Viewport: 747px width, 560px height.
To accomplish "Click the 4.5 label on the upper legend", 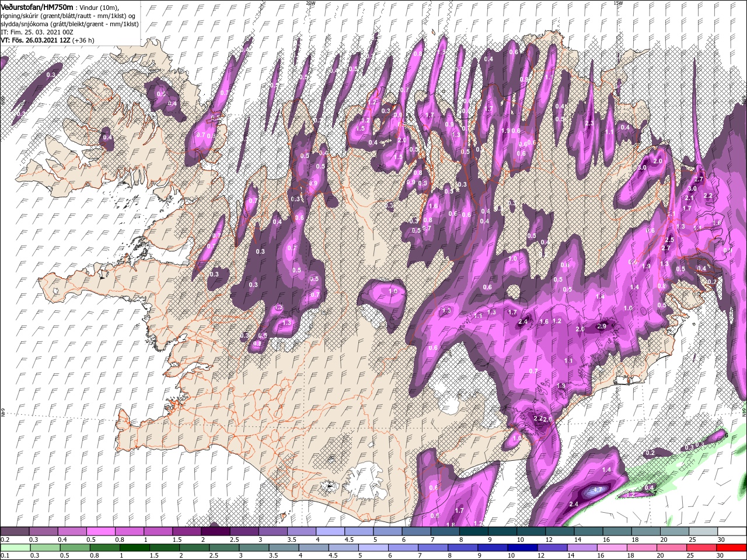I will point(349,540).
